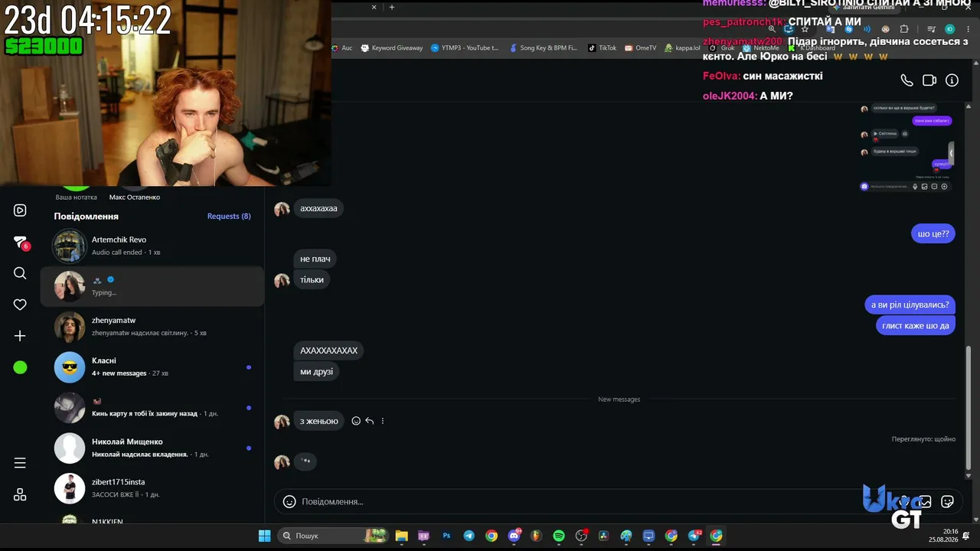
Task: Open the Auc bookmark
Action: (341, 47)
